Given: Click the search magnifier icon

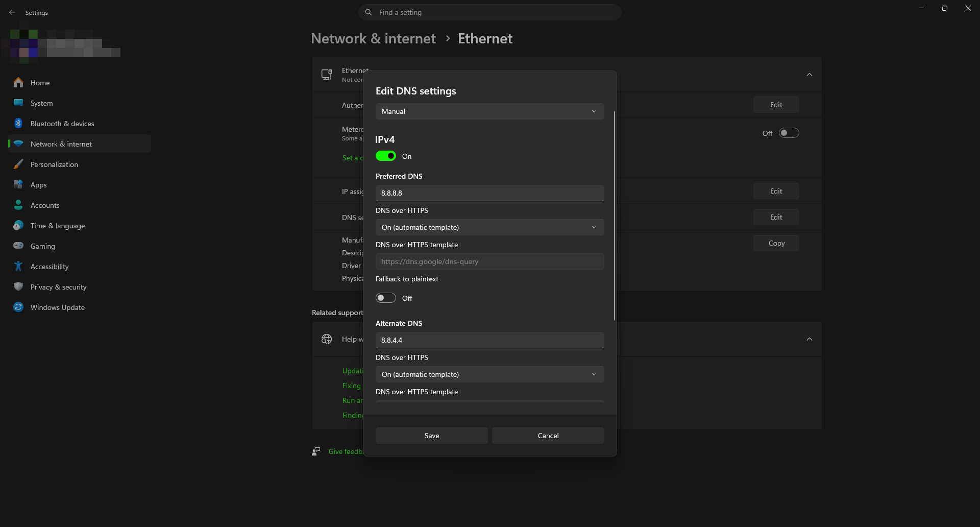Looking at the screenshot, I should click(x=369, y=12).
